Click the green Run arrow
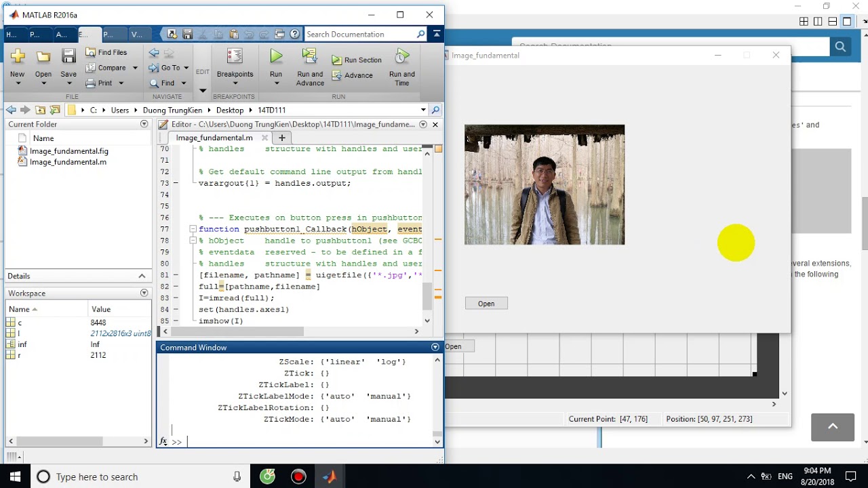This screenshot has height=488, width=868. (276, 57)
